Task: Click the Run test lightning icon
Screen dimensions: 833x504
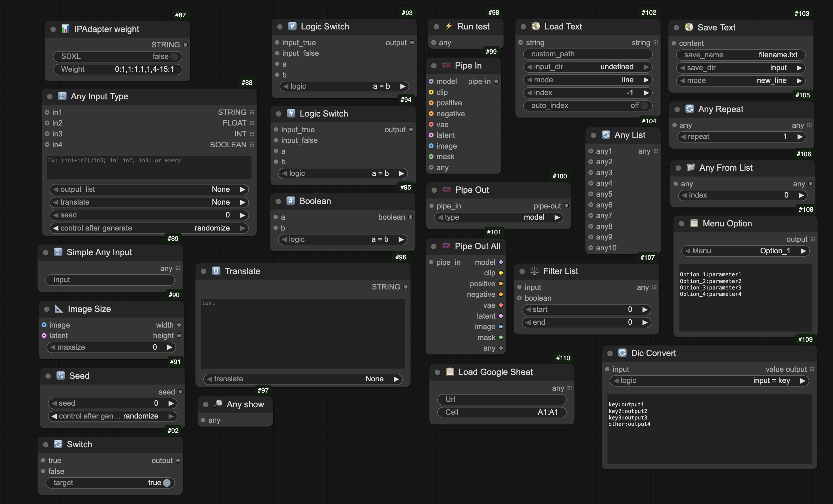Action: click(x=449, y=26)
